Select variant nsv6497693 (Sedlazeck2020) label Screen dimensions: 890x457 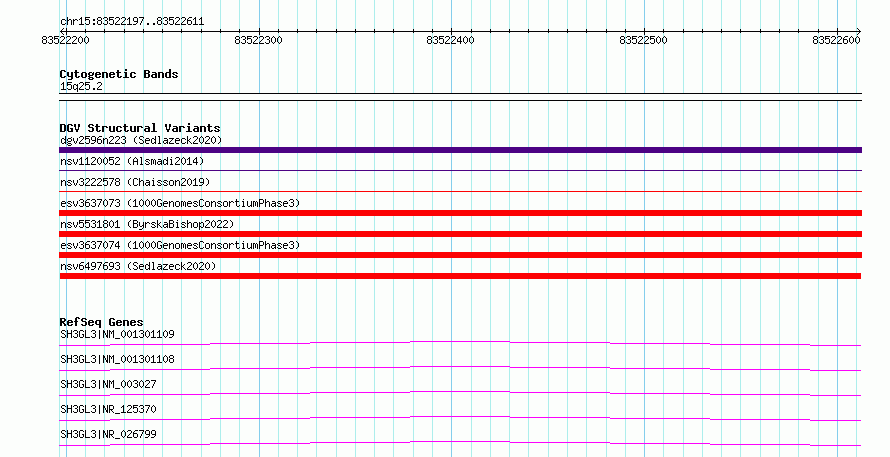pos(138,266)
